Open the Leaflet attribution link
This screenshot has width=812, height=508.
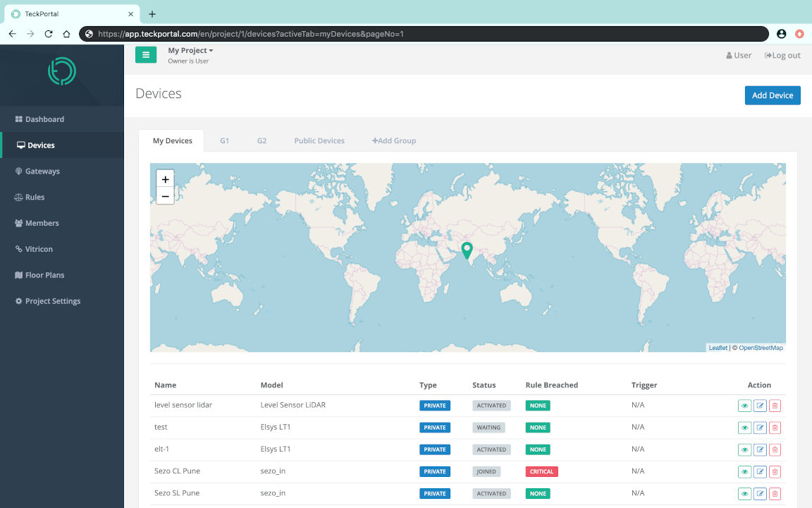pyautogui.click(x=718, y=348)
